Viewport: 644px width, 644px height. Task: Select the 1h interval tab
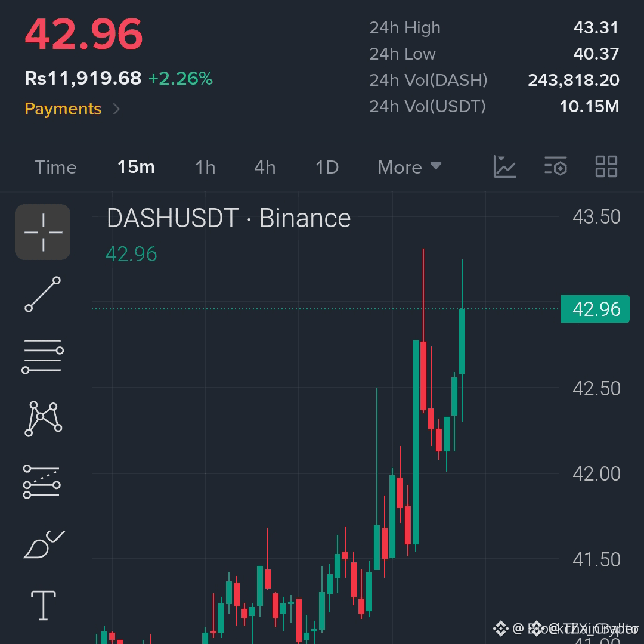205,167
